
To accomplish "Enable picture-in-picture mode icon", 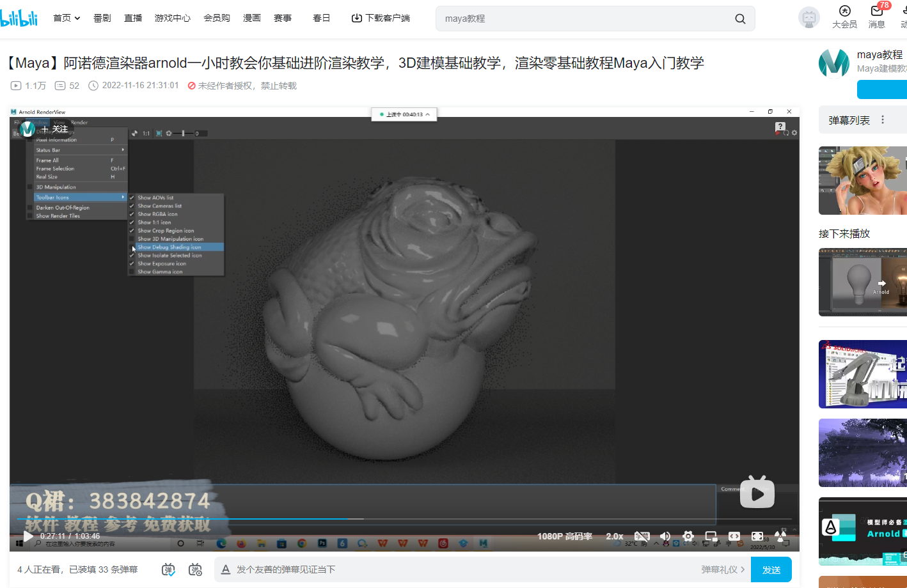I will [711, 536].
